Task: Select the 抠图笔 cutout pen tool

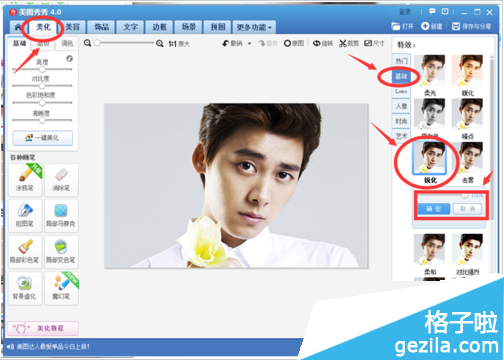Action: [25, 216]
